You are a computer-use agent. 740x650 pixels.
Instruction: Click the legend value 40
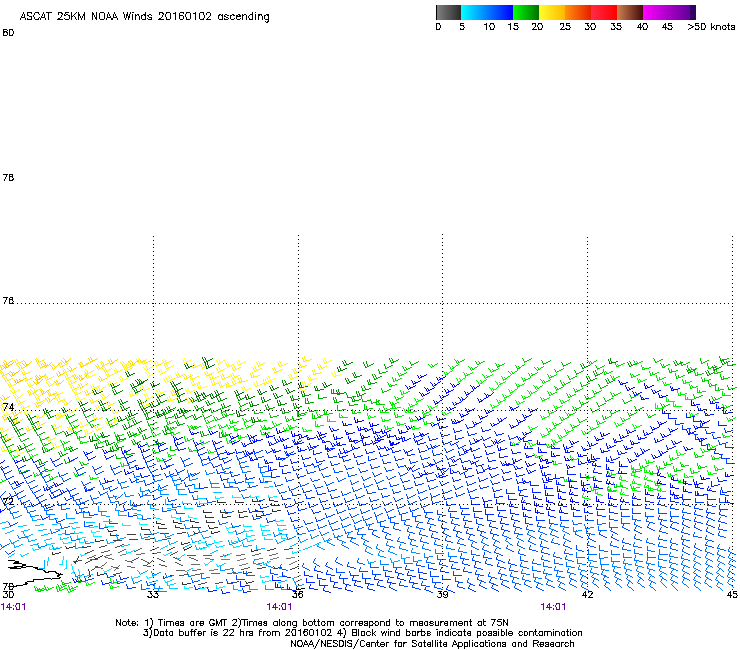(642, 27)
